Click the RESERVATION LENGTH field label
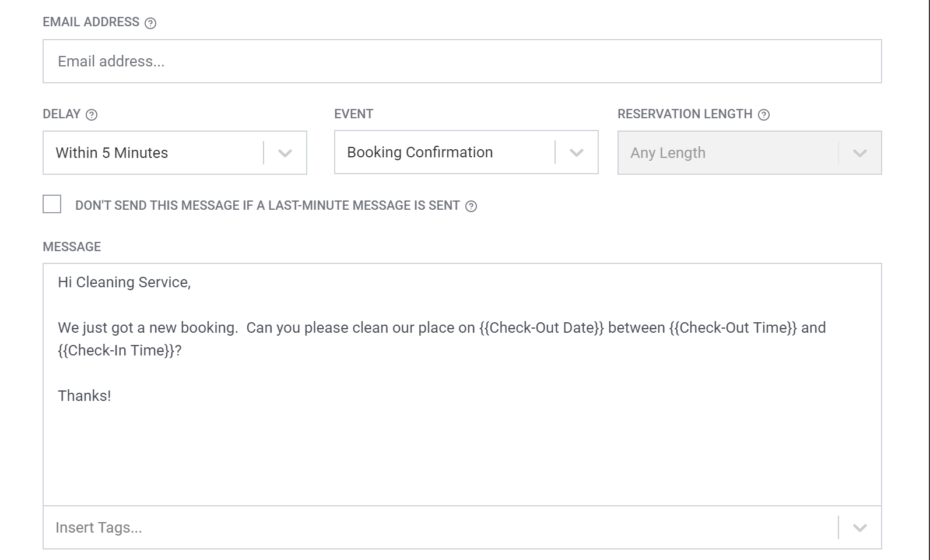Image resolution: width=930 pixels, height=560 pixels. point(685,114)
